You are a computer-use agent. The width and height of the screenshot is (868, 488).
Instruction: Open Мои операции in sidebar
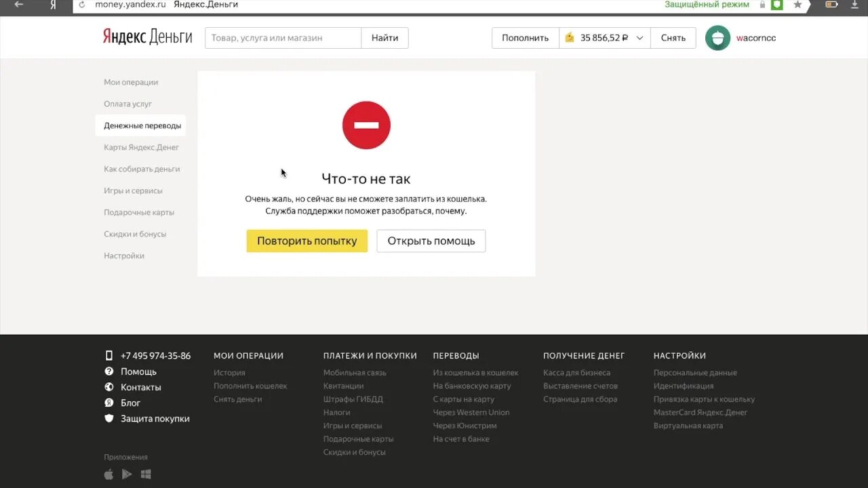(131, 82)
